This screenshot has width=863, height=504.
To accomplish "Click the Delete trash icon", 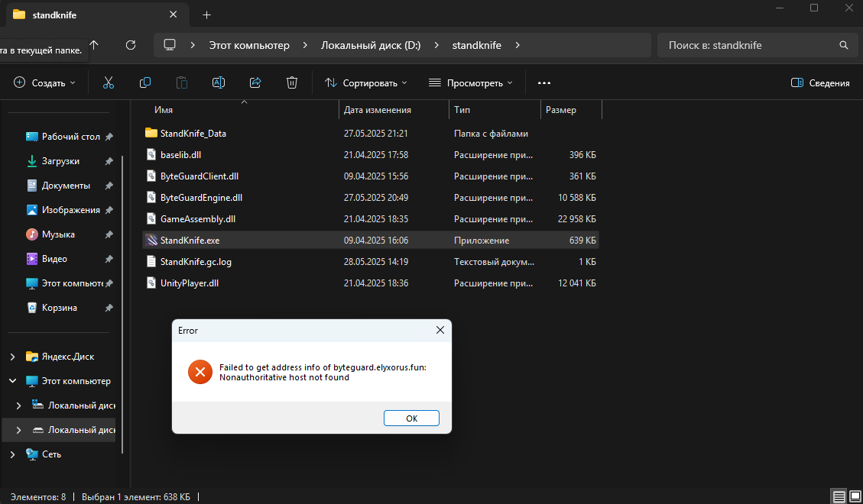I will (x=292, y=83).
